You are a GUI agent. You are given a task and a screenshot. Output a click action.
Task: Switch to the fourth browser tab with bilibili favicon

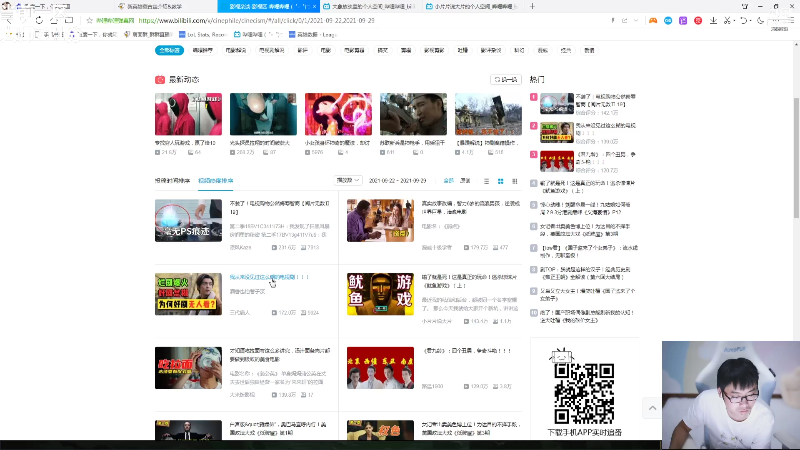click(371, 6)
